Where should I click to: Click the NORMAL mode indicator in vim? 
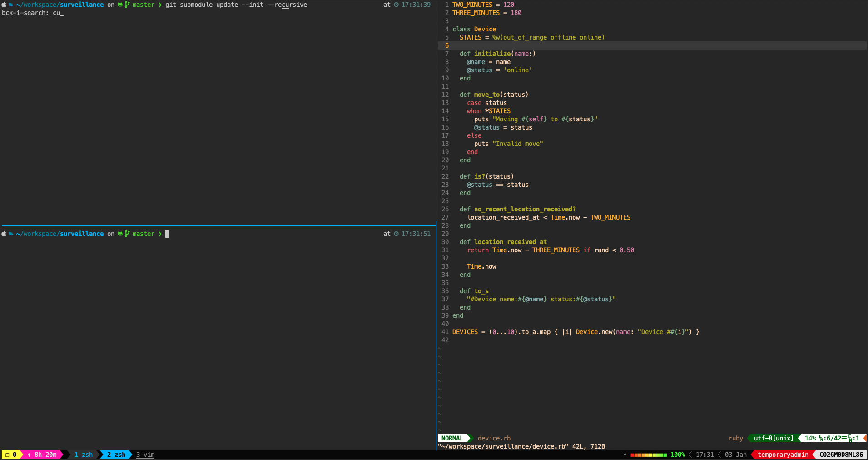click(x=452, y=438)
